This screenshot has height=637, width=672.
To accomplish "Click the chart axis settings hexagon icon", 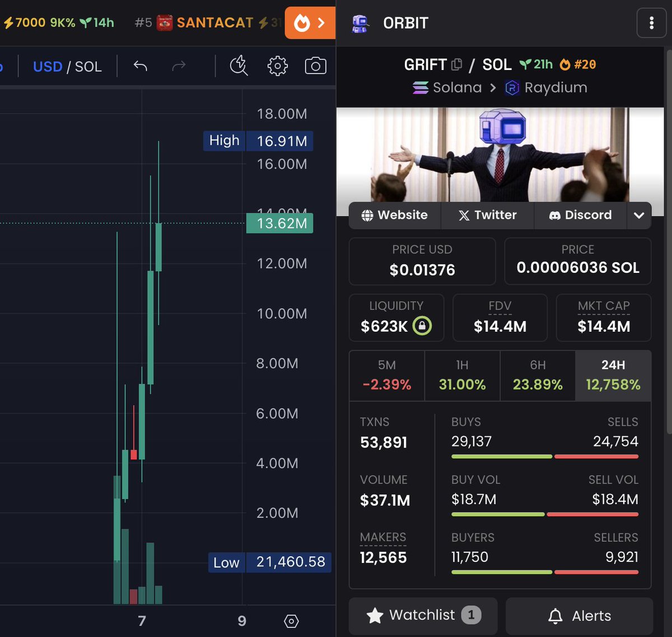I will 291,621.
